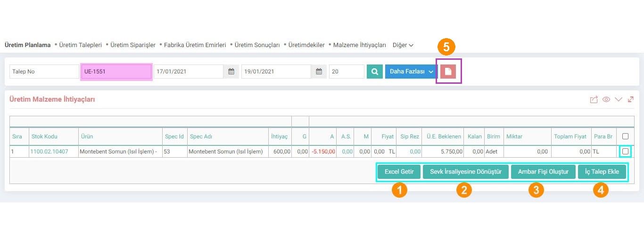Click the Miktar input cell 0,00

(x=527, y=152)
